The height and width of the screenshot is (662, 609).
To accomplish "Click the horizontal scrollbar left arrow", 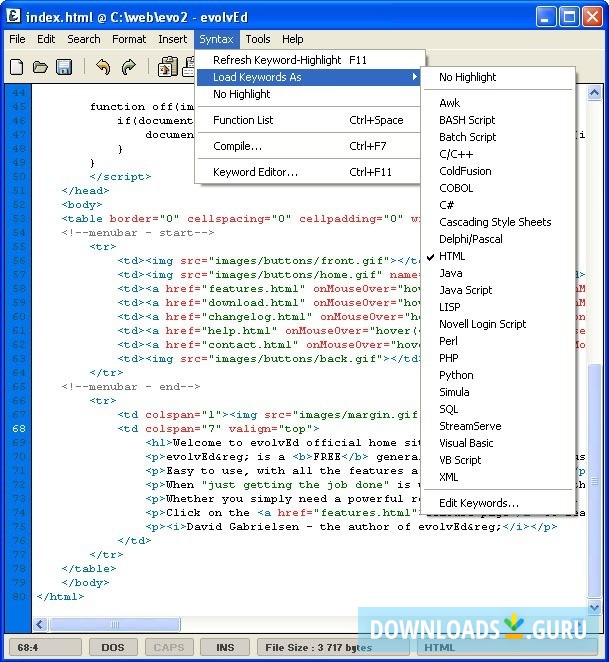I will [x=40, y=624].
